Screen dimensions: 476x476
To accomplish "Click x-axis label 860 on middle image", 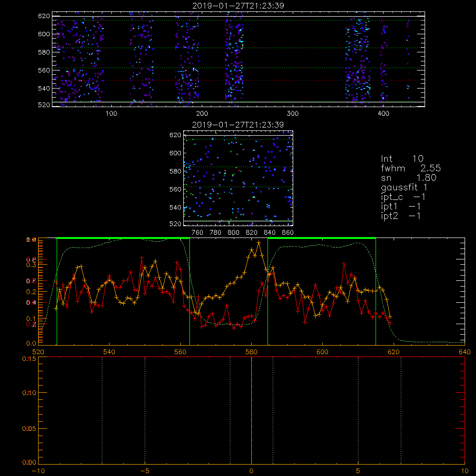I will pos(288,233).
